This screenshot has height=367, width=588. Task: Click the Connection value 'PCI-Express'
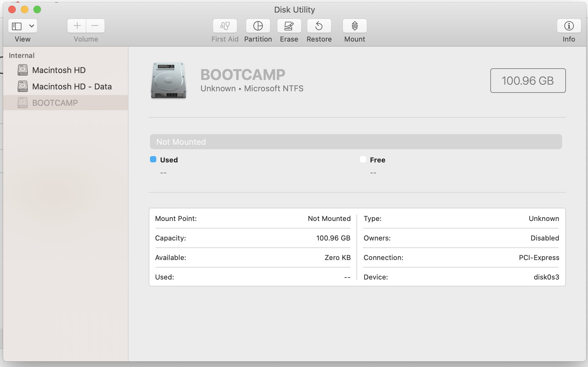pos(539,257)
